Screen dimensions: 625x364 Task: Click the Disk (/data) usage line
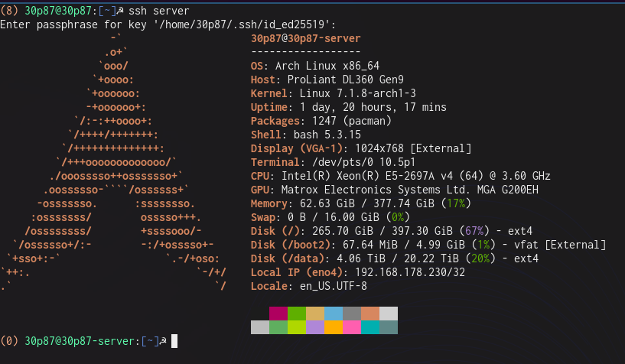[x=395, y=258]
